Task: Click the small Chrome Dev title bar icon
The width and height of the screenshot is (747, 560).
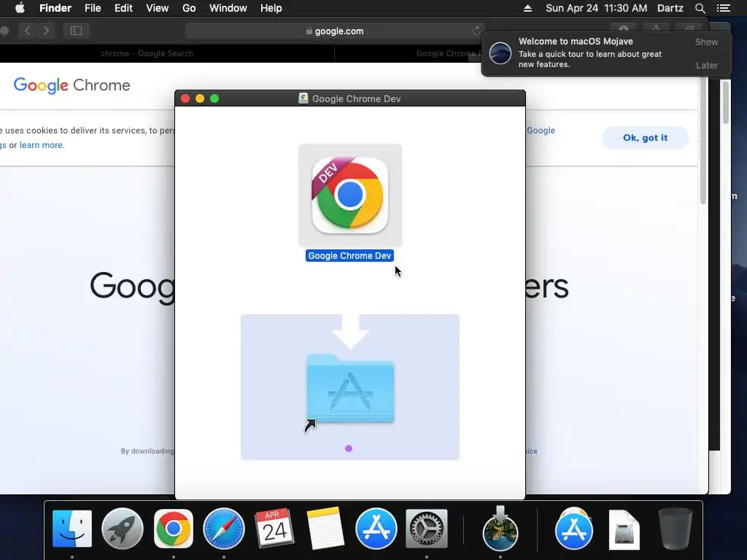Action: click(x=303, y=98)
